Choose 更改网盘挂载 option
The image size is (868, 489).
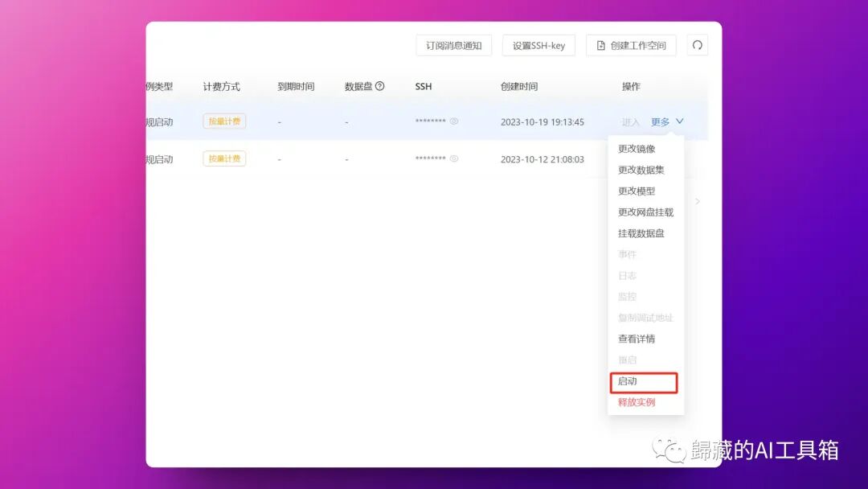(645, 212)
